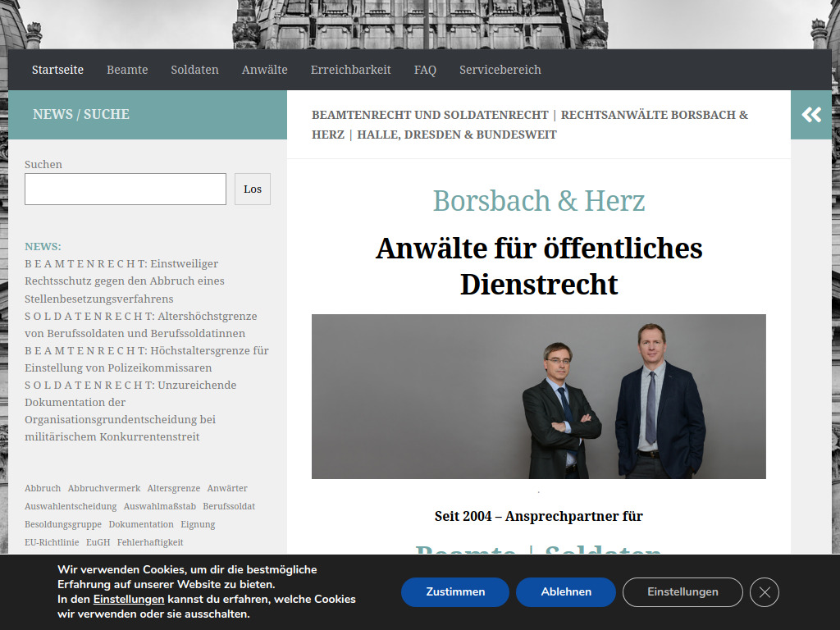840x630 pixels.
Task: Open news on Höchstaltersgrenze für Polizeikommissare
Action: (x=147, y=359)
